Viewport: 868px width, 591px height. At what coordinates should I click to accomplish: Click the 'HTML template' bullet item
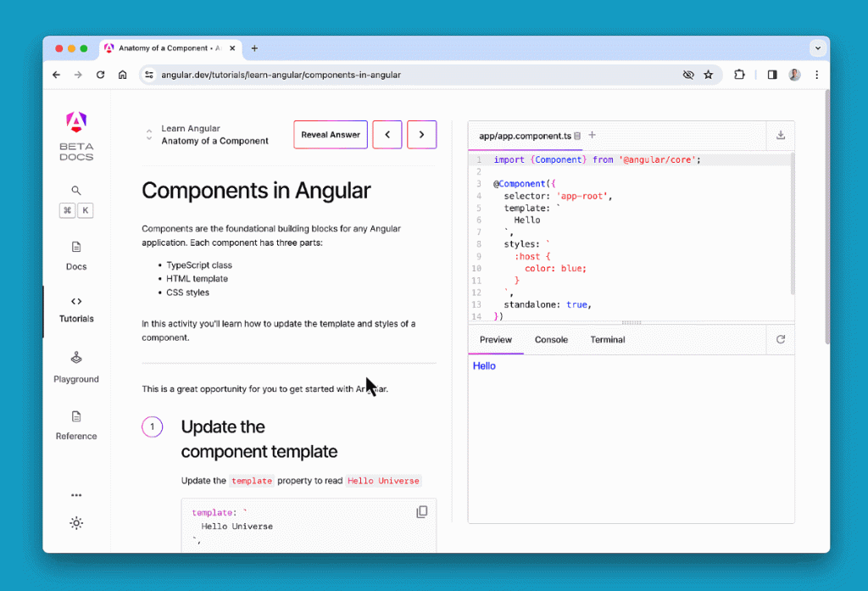click(x=197, y=279)
